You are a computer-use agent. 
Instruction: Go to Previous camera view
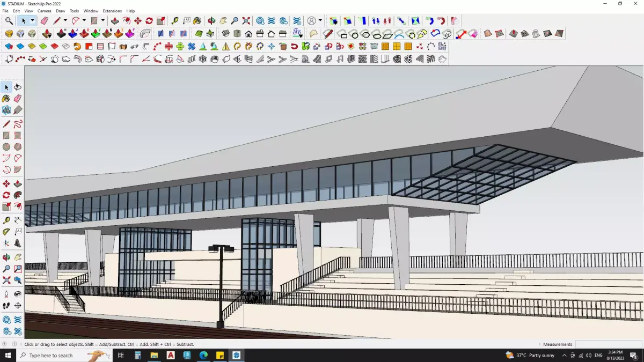(x=18, y=280)
